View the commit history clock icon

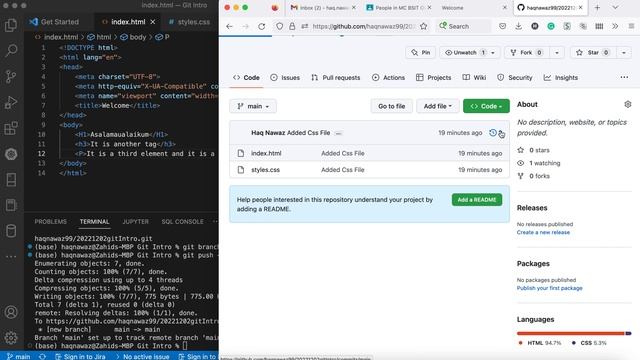[x=493, y=133]
